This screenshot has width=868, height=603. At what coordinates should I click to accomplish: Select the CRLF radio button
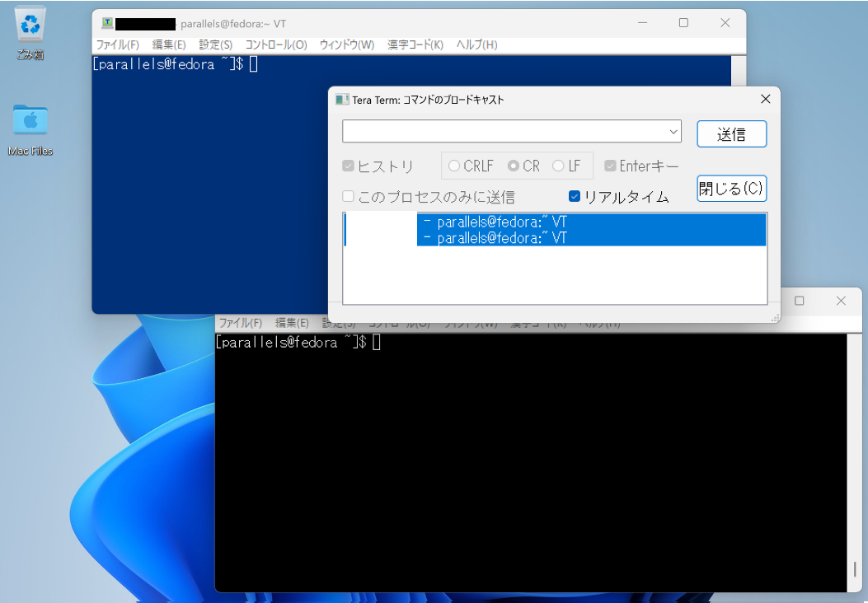(454, 166)
